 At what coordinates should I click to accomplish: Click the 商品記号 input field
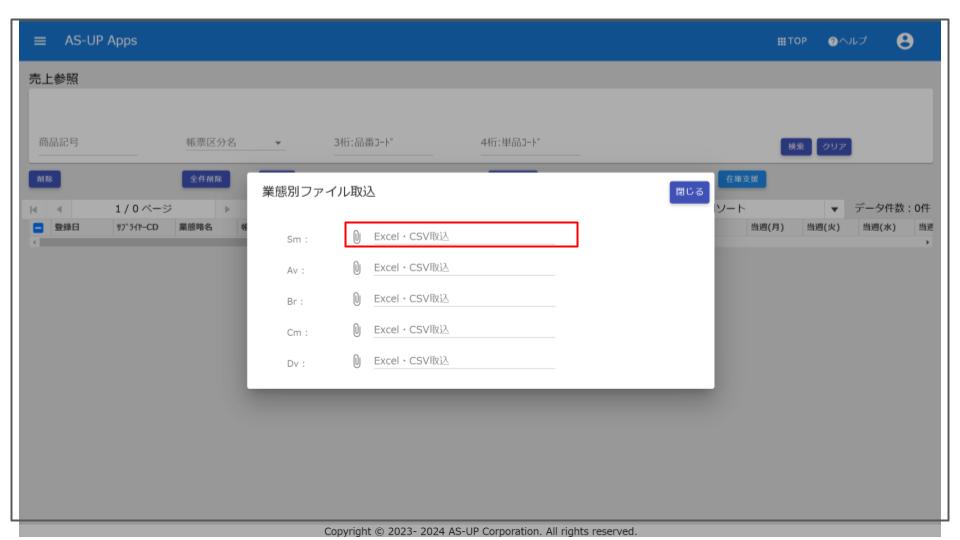[84, 142]
